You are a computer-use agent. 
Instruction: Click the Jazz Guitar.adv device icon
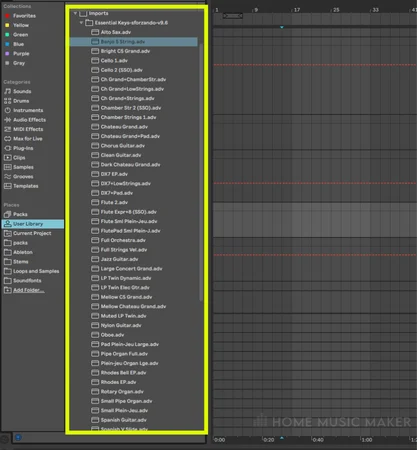pyautogui.click(x=95, y=259)
